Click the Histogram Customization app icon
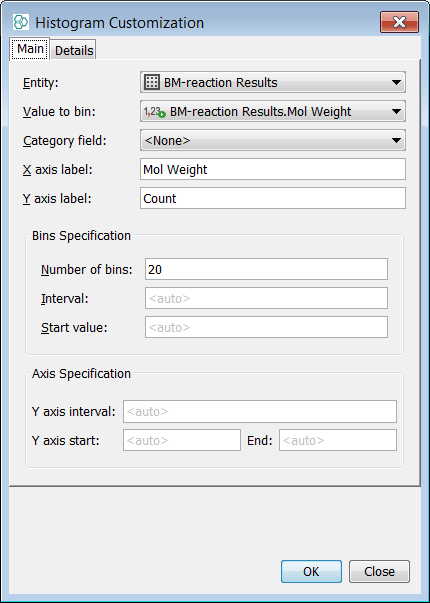Image resolution: width=430 pixels, height=603 pixels. coord(21,22)
